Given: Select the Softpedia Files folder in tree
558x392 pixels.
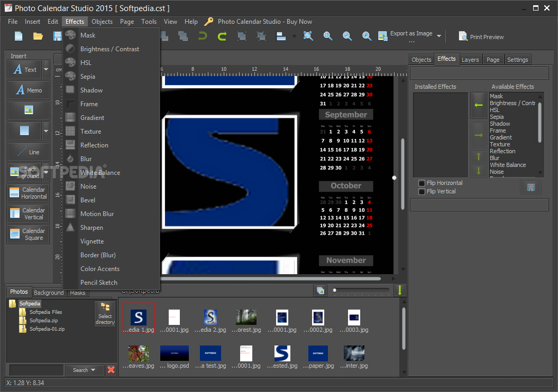Looking at the screenshot, I should [45, 312].
